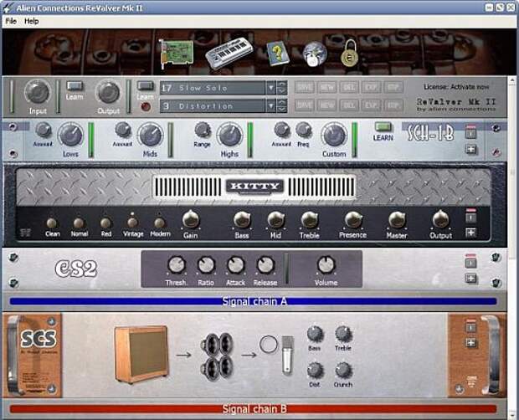The width and height of the screenshot is (519, 420).
Task: Expand the SCH-1B module with plus button
Action: [470, 150]
